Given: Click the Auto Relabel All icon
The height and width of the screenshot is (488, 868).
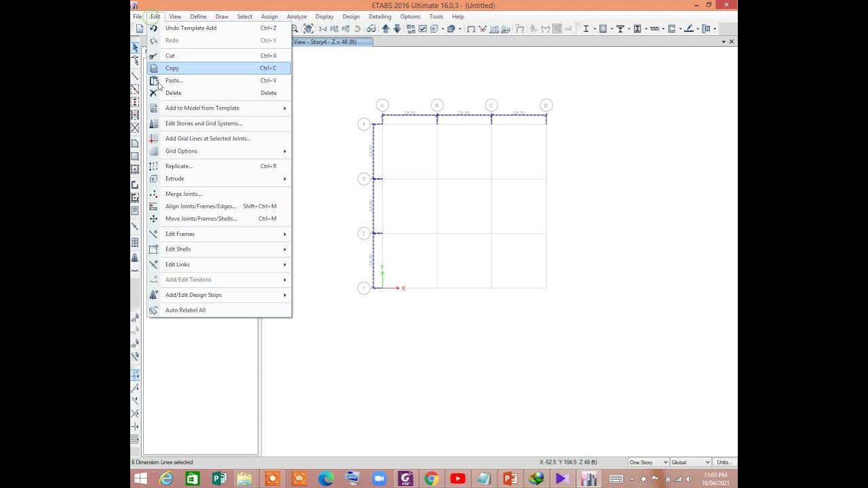Looking at the screenshot, I should (154, 310).
